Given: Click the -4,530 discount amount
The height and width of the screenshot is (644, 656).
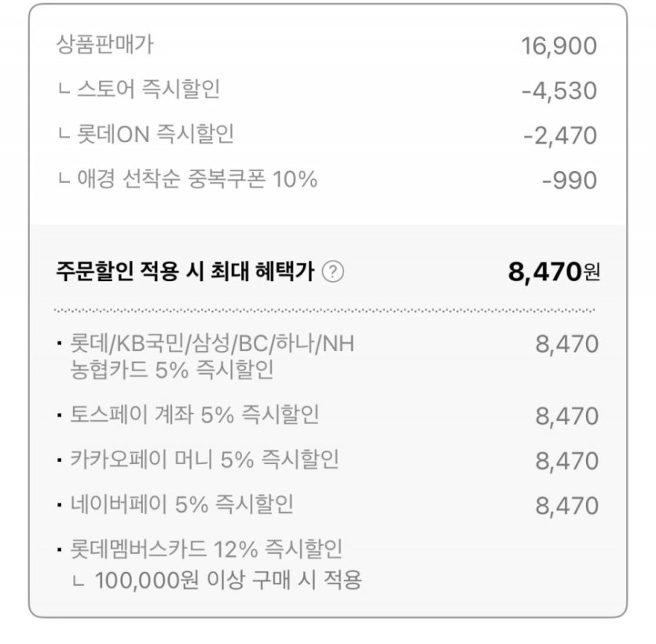Looking at the screenshot, I should (x=559, y=90).
